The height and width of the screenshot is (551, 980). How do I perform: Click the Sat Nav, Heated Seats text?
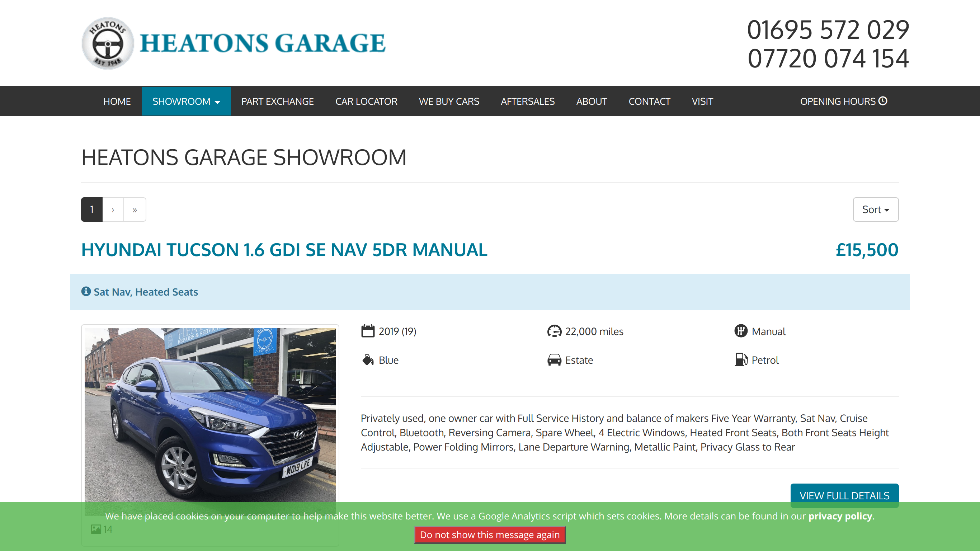click(146, 292)
